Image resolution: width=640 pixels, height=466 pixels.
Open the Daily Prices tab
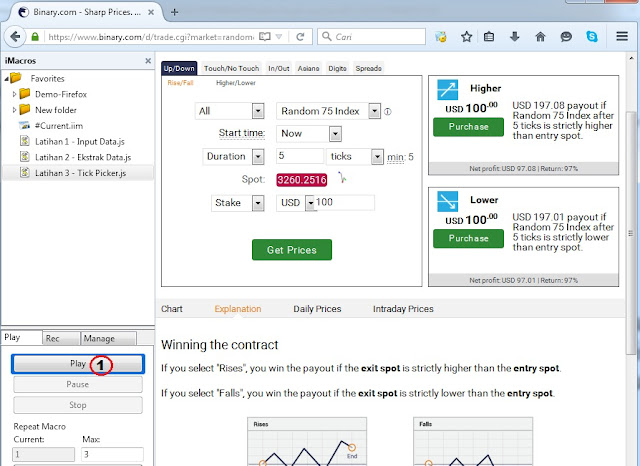(317, 309)
